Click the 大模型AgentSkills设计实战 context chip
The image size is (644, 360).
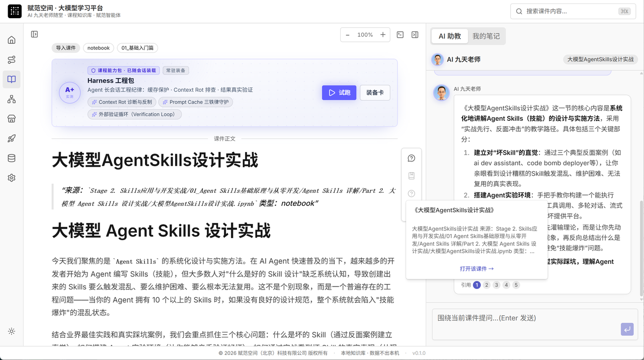(x=600, y=59)
